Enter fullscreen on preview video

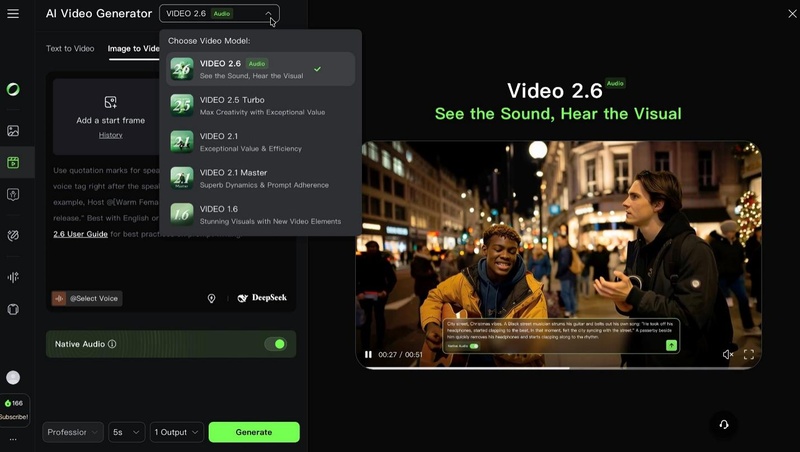coord(748,355)
